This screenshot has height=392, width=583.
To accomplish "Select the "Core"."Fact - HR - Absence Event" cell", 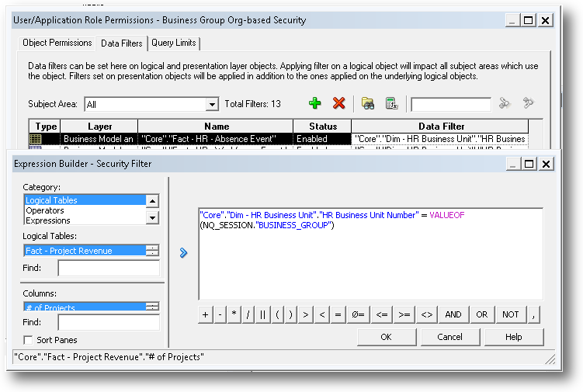I will [216, 139].
